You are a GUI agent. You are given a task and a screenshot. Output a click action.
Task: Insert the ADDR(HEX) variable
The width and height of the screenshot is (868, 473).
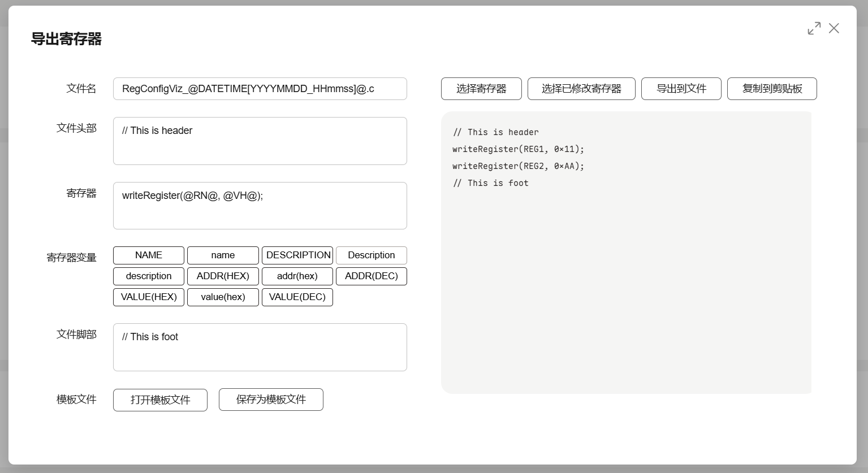click(x=223, y=276)
